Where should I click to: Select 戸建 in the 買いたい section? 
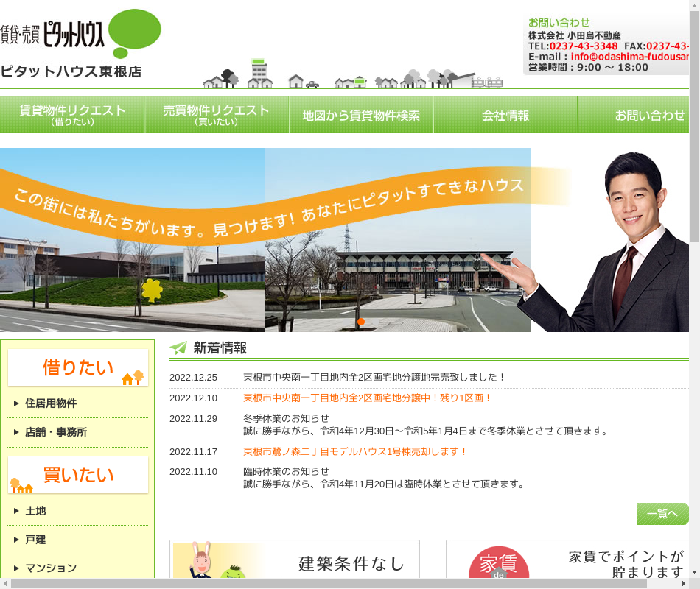[35, 540]
